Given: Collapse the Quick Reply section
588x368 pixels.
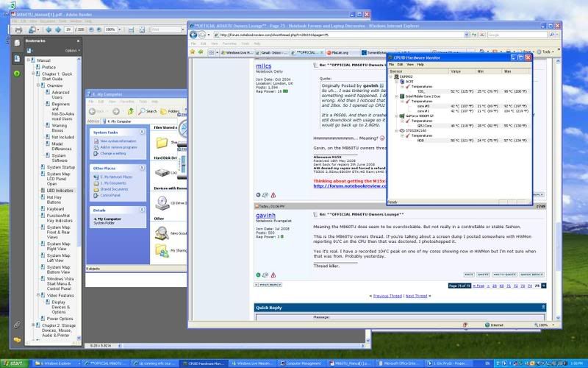Looking at the screenshot, I should point(543,308).
